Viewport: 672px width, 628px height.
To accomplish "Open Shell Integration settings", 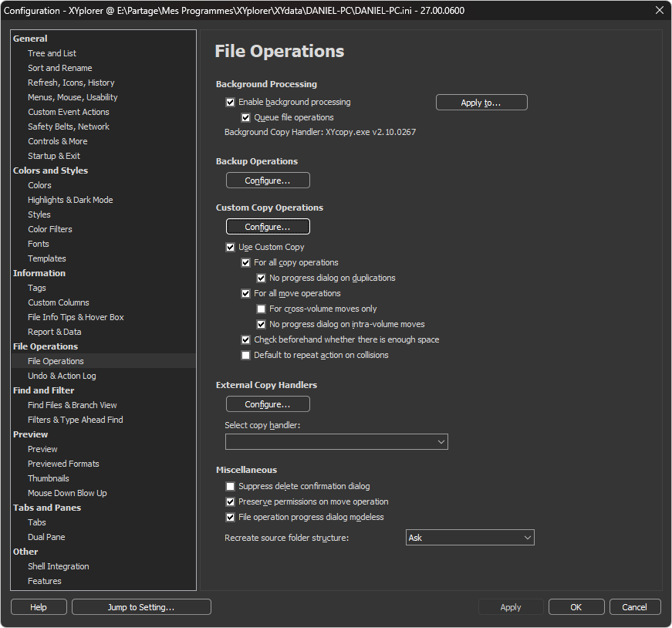I will pos(58,566).
